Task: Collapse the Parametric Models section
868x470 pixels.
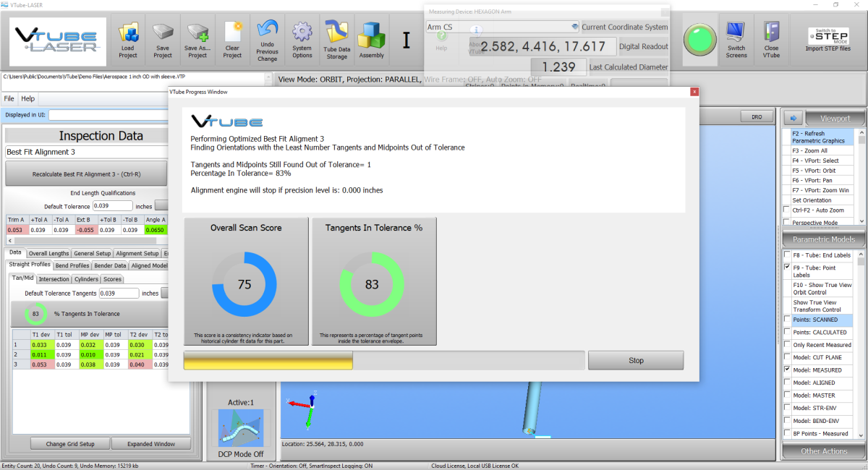Action: (x=824, y=239)
